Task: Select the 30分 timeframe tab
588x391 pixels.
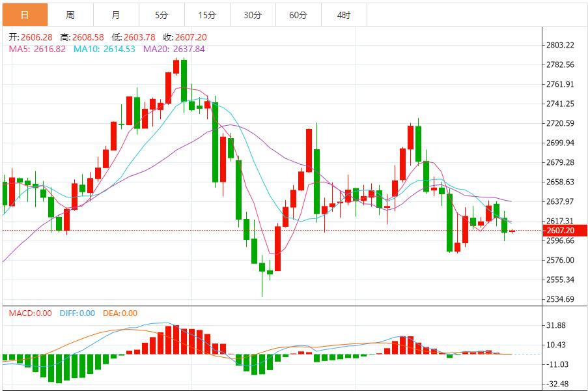Action: coord(253,15)
